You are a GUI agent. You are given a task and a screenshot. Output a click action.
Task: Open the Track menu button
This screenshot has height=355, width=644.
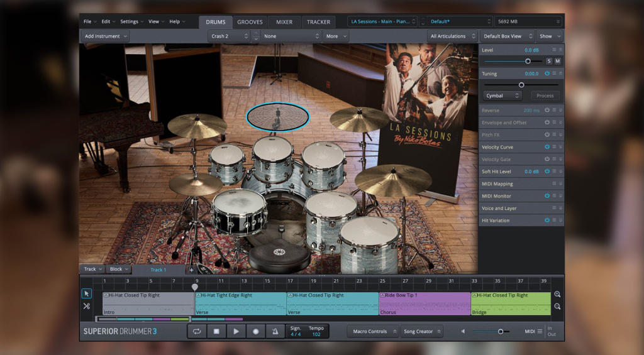[93, 269]
